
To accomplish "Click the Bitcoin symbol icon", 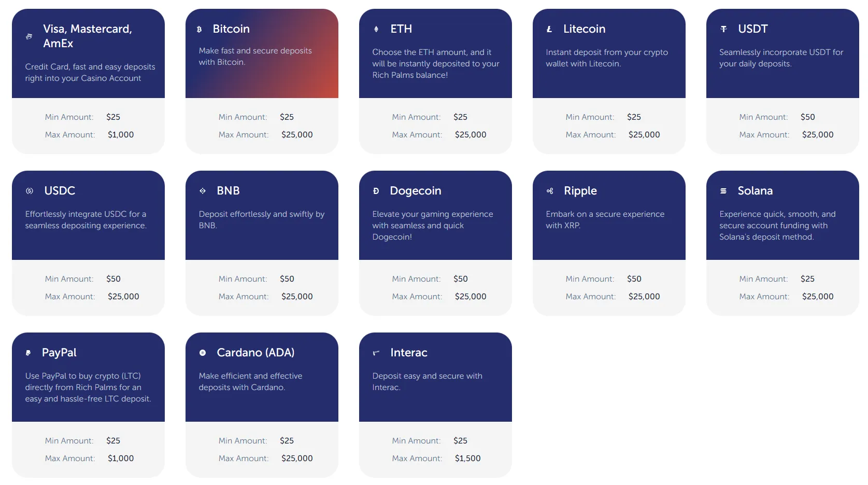I will [x=200, y=30].
